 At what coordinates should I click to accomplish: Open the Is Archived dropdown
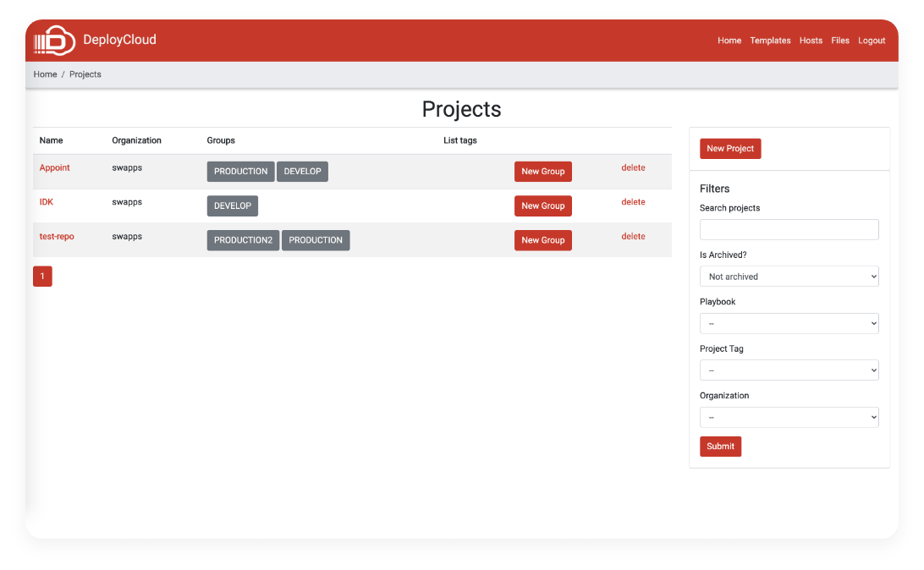[x=789, y=277]
